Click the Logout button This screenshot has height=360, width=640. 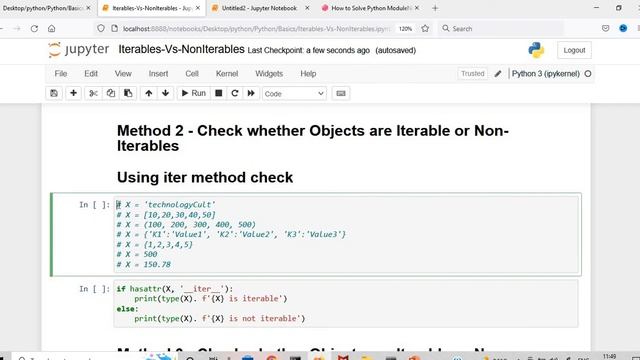pyautogui.click(x=574, y=50)
